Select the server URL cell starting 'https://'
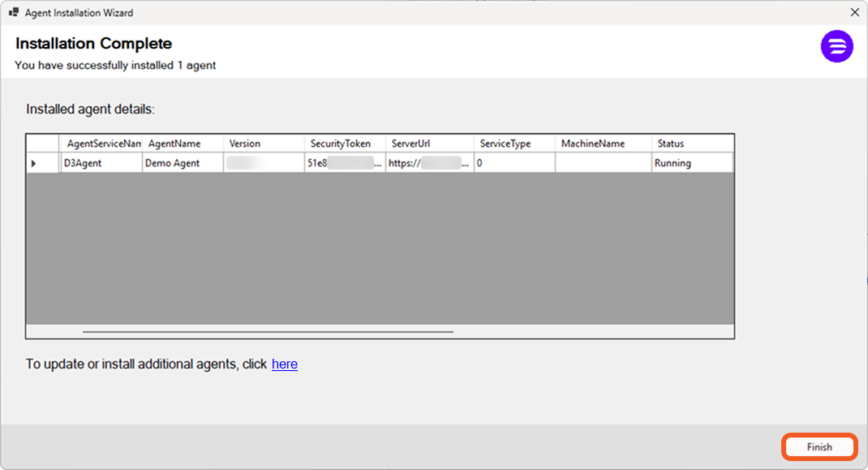Image resolution: width=868 pixels, height=470 pixels. click(x=430, y=163)
